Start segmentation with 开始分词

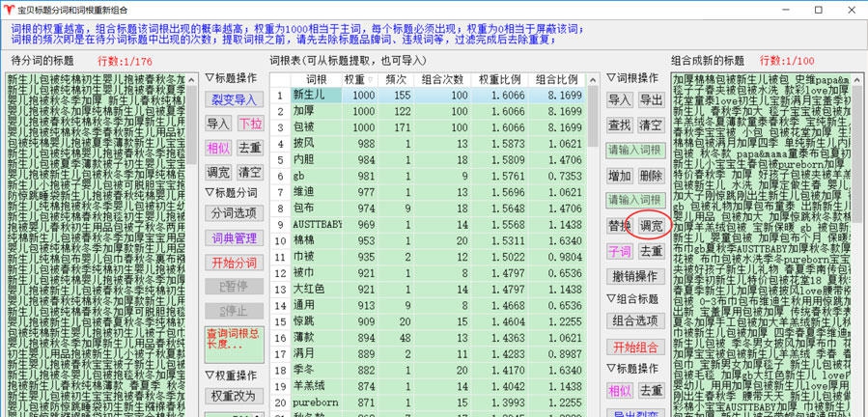click(x=235, y=262)
